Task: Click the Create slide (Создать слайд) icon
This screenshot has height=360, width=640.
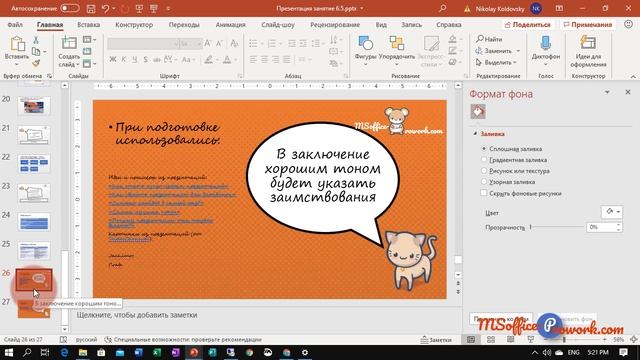Action: 69,43
